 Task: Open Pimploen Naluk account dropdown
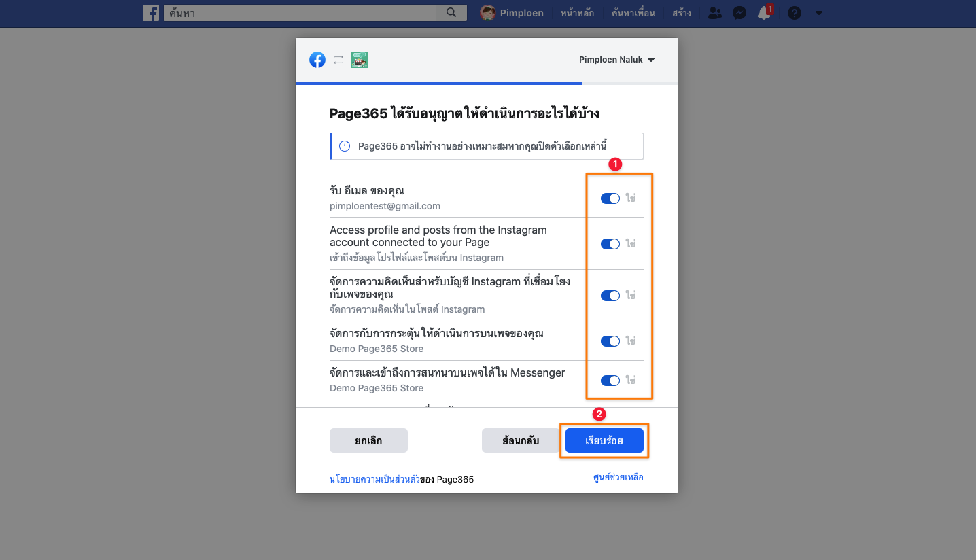pos(617,60)
